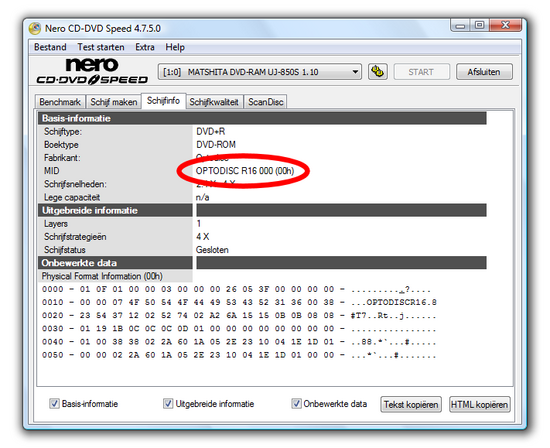Uncheck the Basis-informatie checkbox
Screen dimensions: 550x448
(54, 403)
